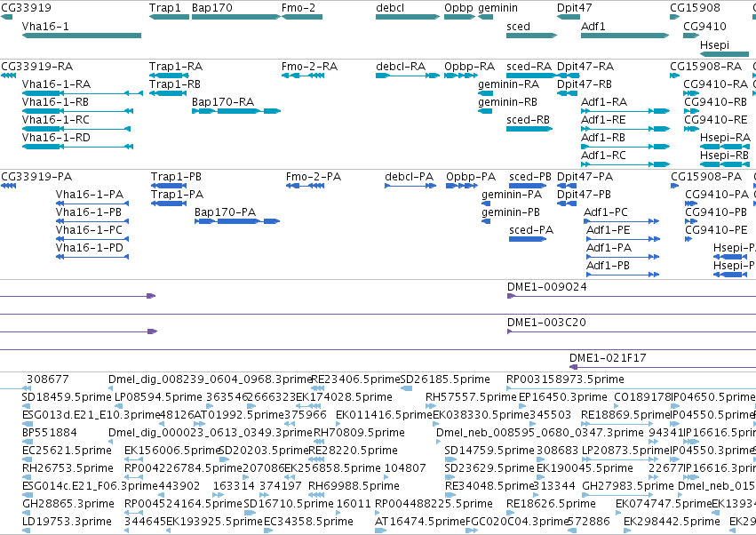Screen dimensions: 756x535
Task: Click the Hsepi gene bar
Action: [x=724, y=54]
